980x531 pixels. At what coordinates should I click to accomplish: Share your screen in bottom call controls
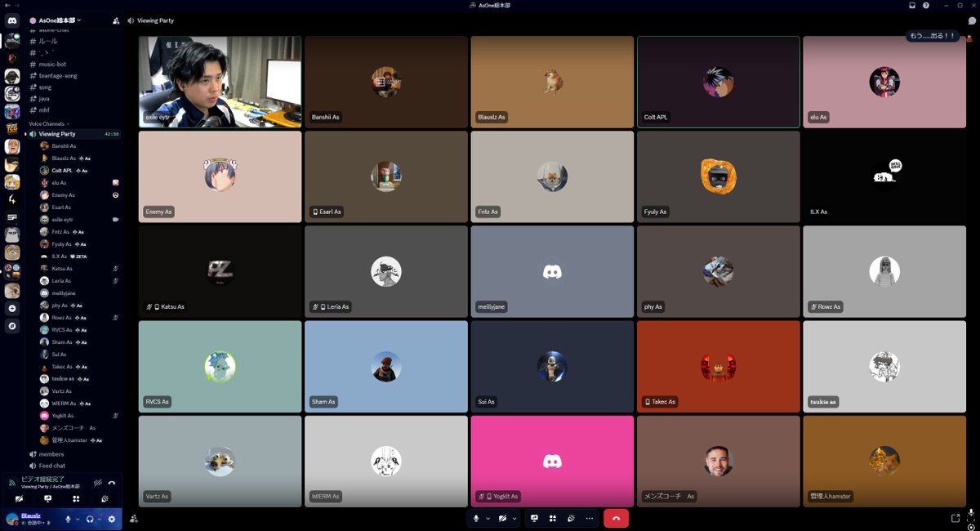coord(535,518)
